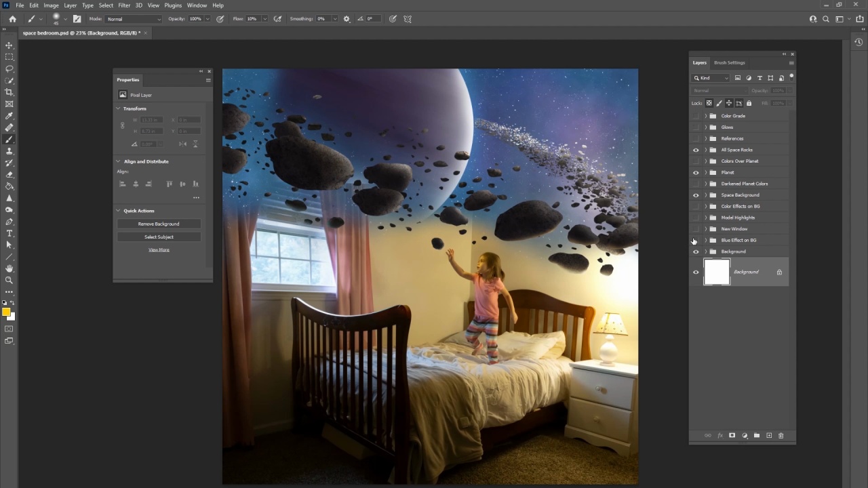This screenshot has width=868, height=488.
Task: Pick the Eyedropper tool
Action: click(9, 116)
